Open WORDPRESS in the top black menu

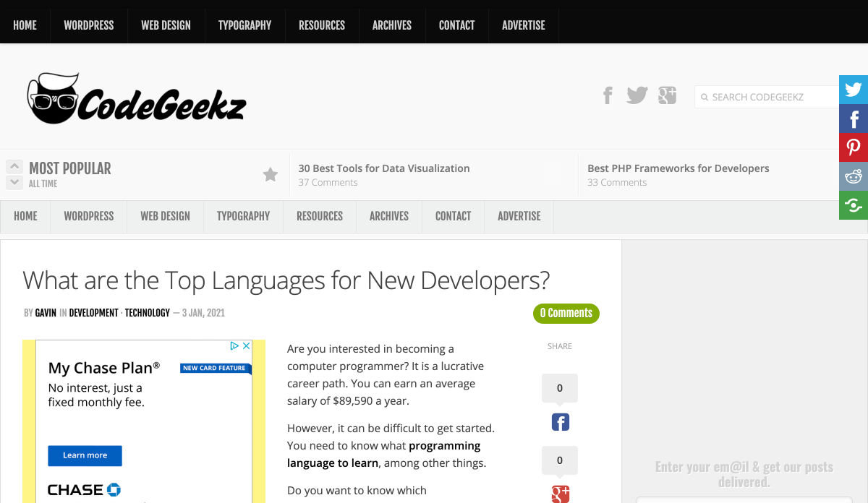pyautogui.click(x=89, y=25)
